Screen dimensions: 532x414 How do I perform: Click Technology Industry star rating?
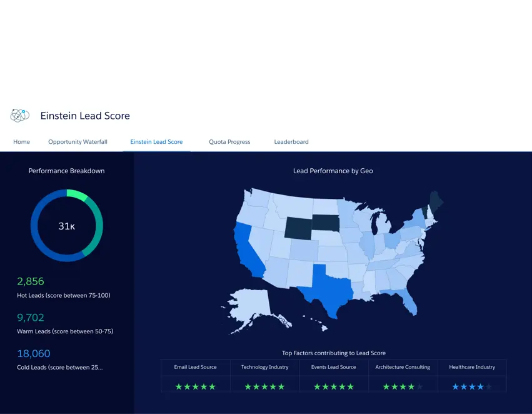pyautogui.click(x=264, y=386)
